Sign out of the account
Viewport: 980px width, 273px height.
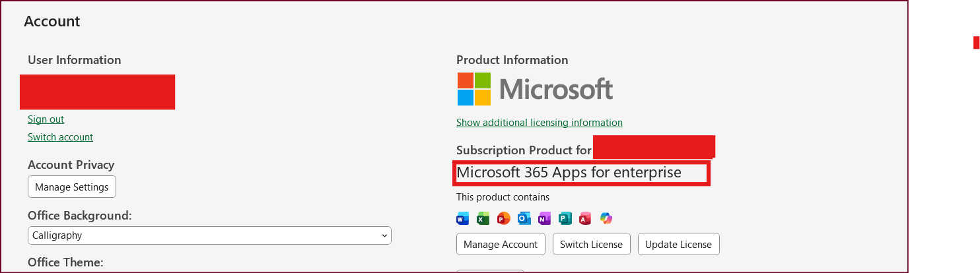(46, 119)
